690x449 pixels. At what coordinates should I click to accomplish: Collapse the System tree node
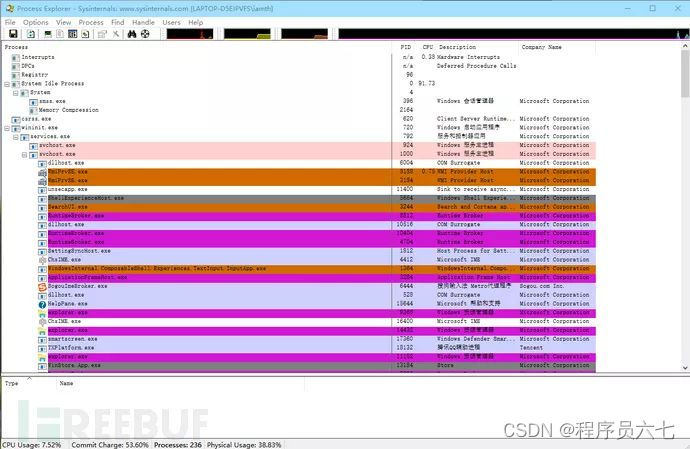coord(16,93)
